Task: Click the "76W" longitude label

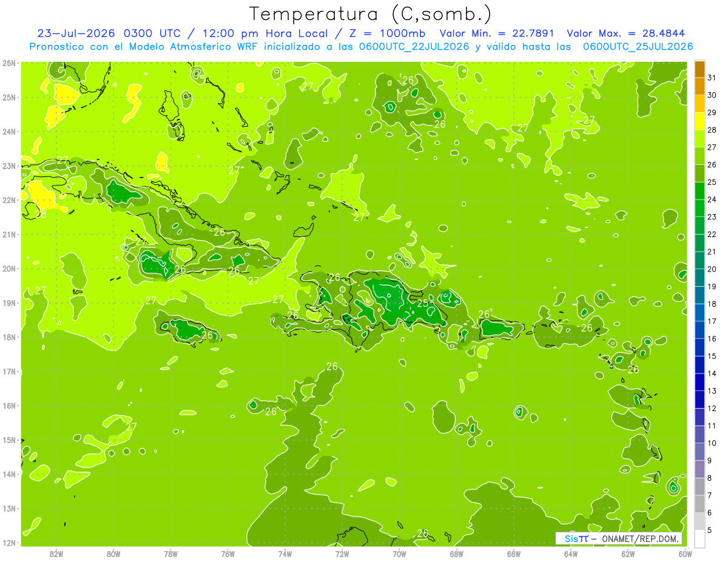Action: tap(228, 554)
